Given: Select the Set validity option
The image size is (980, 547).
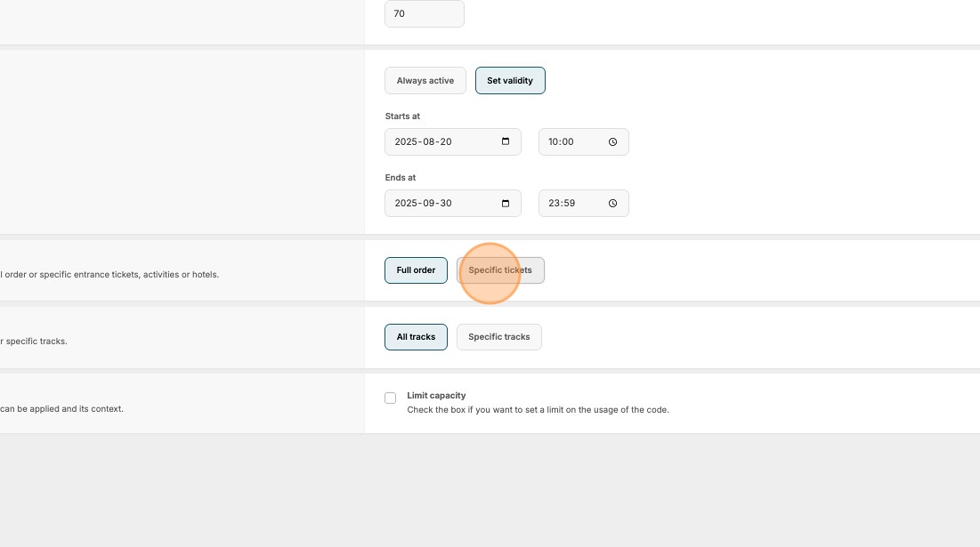Looking at the screenshot, I should tap(510, 81).
